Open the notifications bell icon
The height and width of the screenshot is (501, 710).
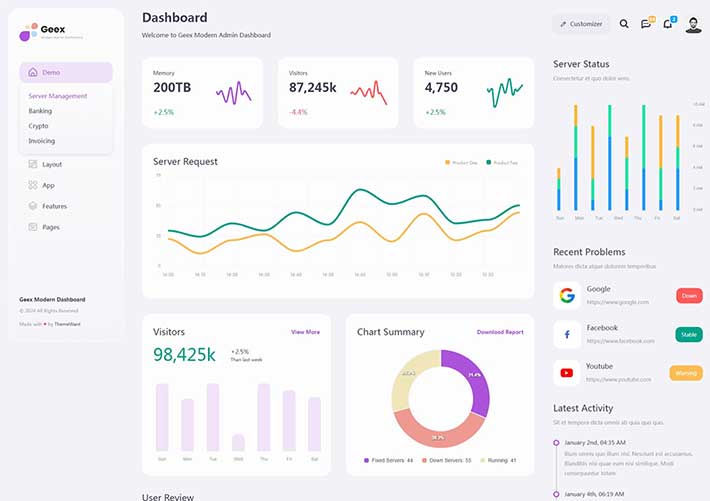coord(668,24)
